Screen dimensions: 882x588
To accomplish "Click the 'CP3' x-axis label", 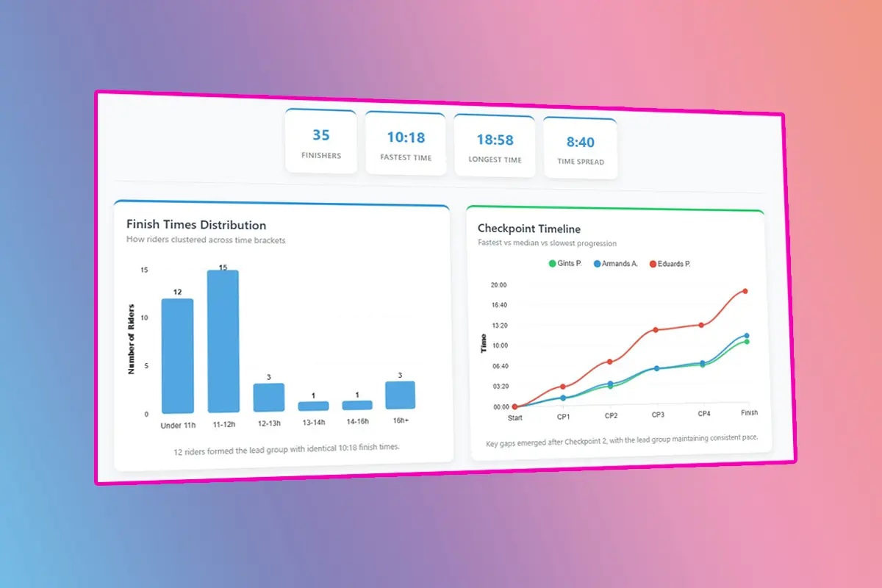I will (x=658, y=415).
